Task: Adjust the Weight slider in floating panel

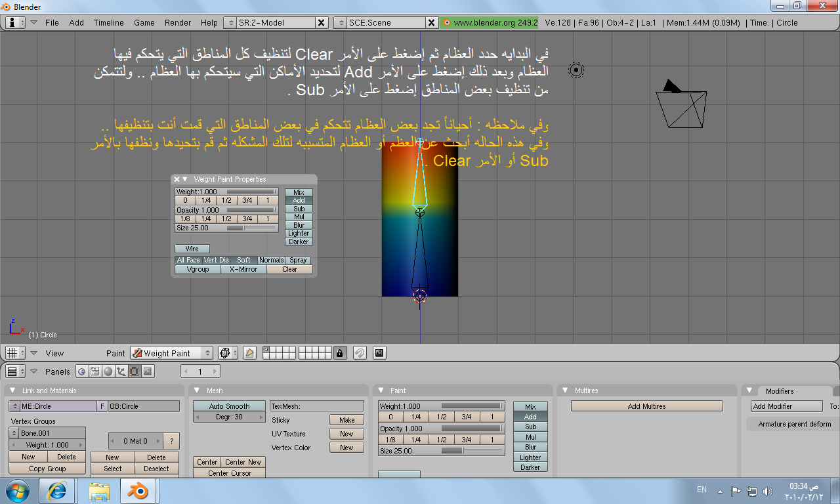Action: pyautogui.click(x=226, y=192)
